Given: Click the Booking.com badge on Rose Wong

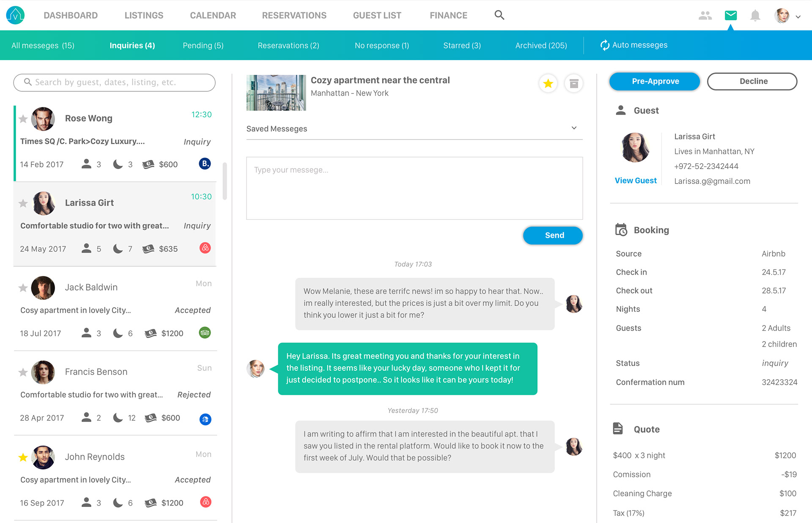Looking at the screenshot, I should point(205,164).
